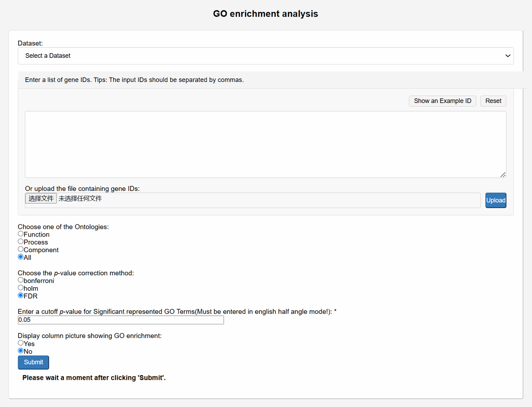Grab the textarea resize handle corner
The width and height of the screenshot is (532, 407).
(x=503, y=175)
